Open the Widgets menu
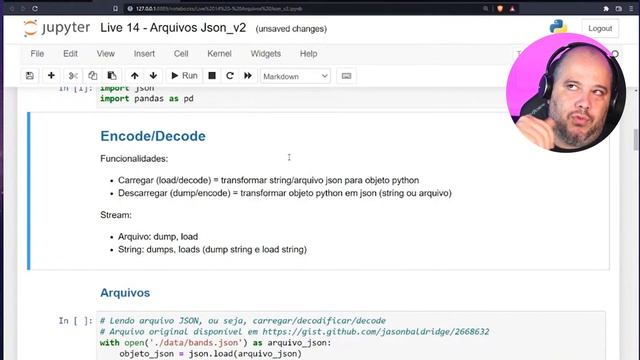 266,54
